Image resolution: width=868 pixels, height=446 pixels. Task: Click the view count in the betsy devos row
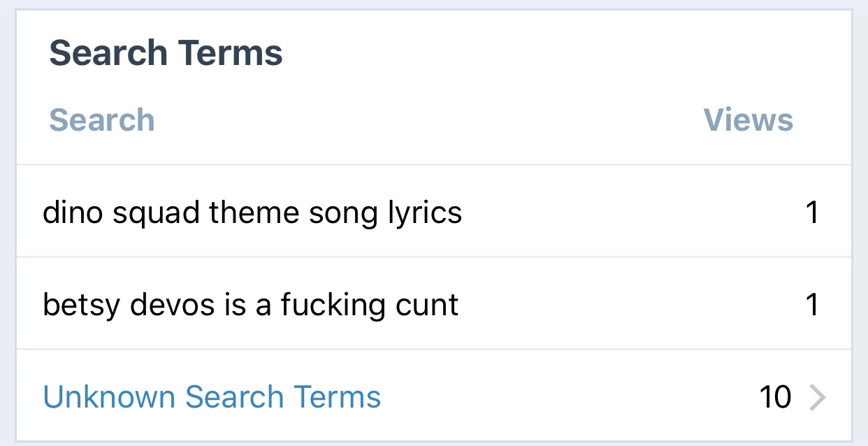[811, 305]
